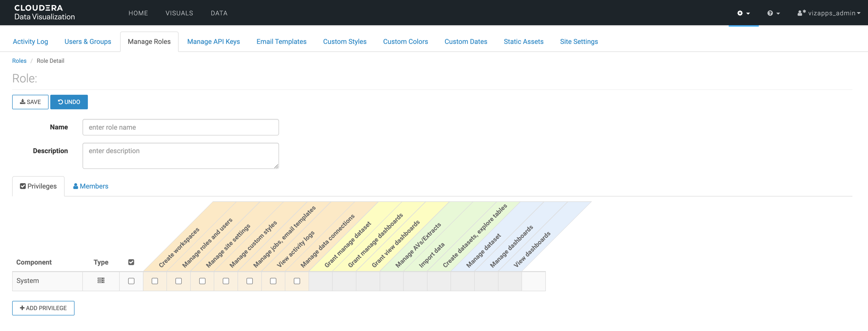Tick the Manage data connections checkbox
Image resolution: width=868 pixels, height=331 pixels.
tap(297, 281)
